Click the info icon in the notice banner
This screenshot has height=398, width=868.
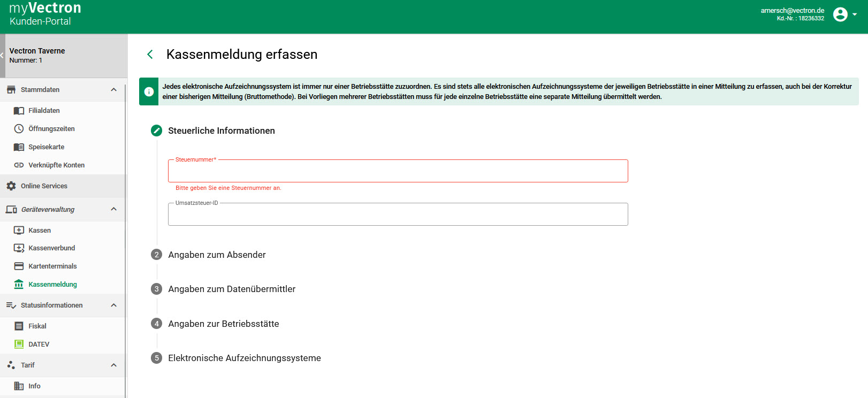[x=149, y=91]
